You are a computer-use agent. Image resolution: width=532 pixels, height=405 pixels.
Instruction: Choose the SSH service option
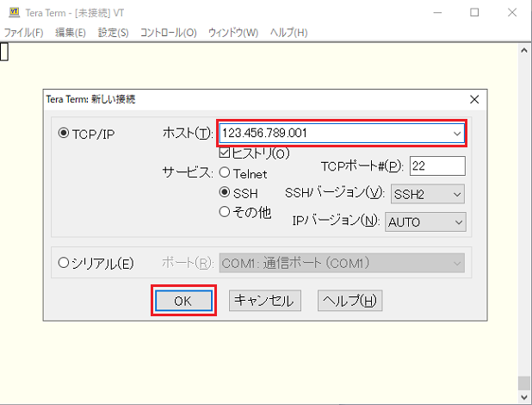[x=225, y=193]
